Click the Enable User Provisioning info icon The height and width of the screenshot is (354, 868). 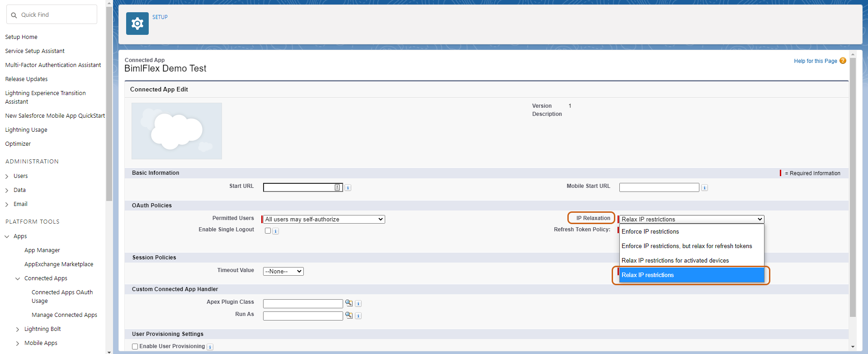[x=210, y=347]
